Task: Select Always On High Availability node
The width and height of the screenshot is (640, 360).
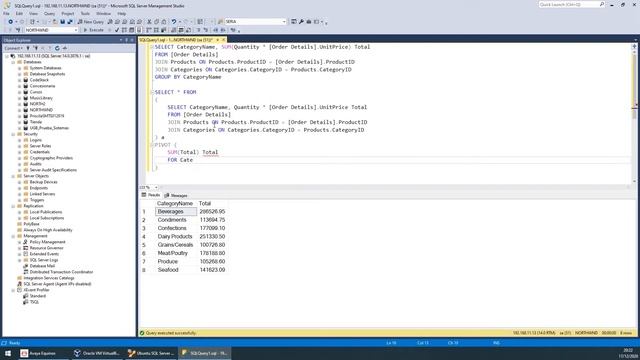Action: [47, 230]
